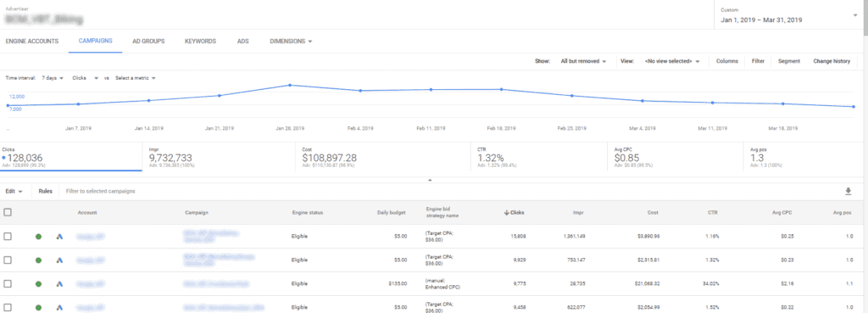Open the Ad Groups tab
The width and height of the screenshot is (868, 313).
point(148,42)
